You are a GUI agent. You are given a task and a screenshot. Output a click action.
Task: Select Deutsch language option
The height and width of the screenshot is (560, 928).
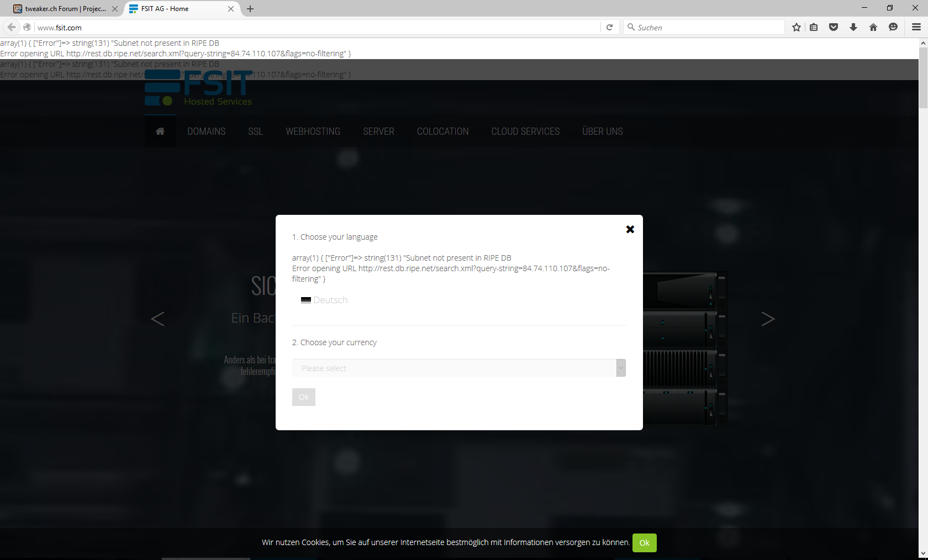[330, 300]
